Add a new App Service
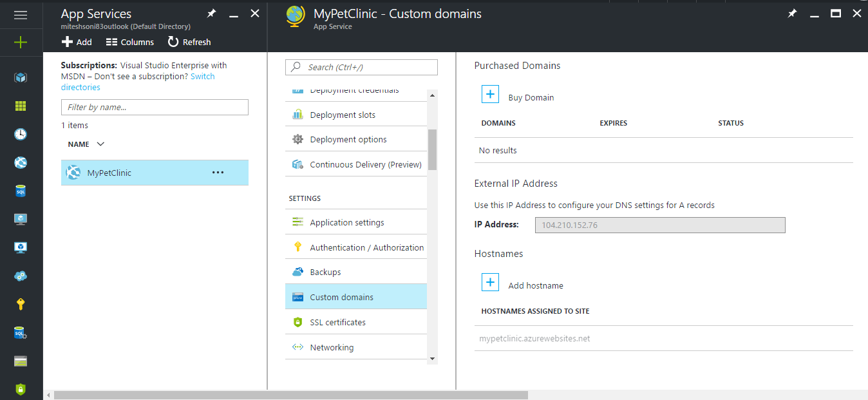 click(x=77, y=42)
